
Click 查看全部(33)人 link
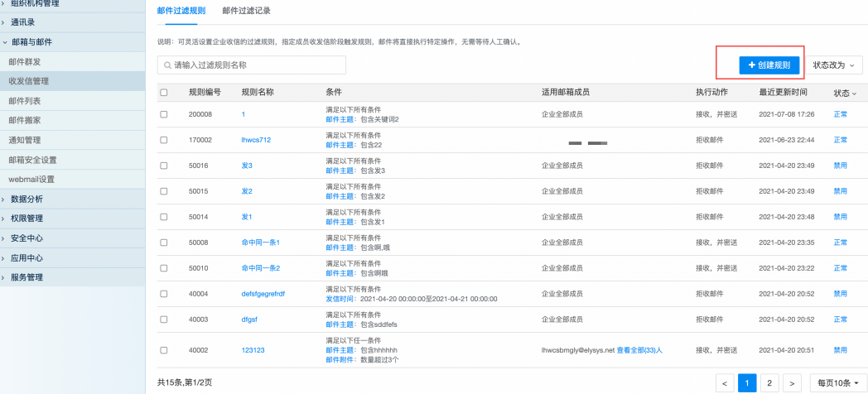pos(640,350)
